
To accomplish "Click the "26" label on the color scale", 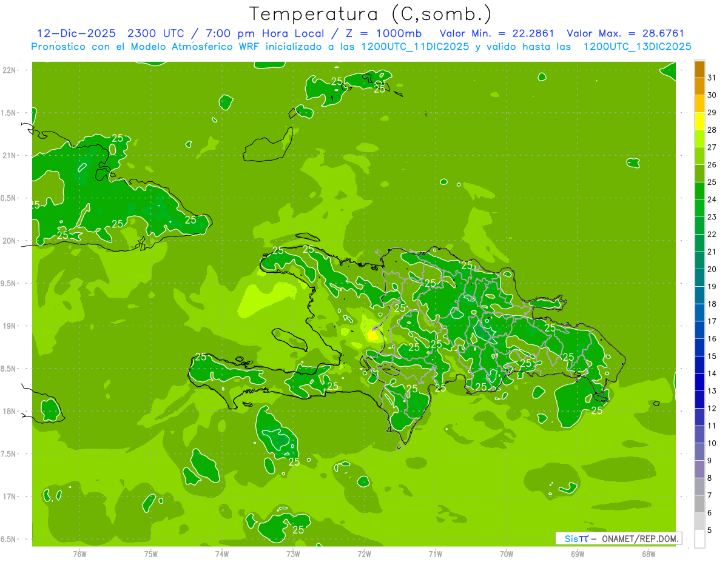I will coord(712,165).
